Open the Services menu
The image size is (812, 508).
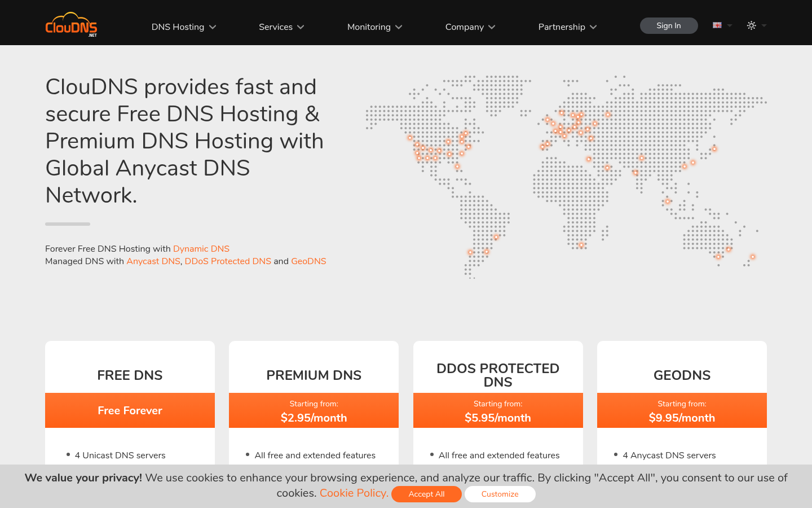click(281, 27)
